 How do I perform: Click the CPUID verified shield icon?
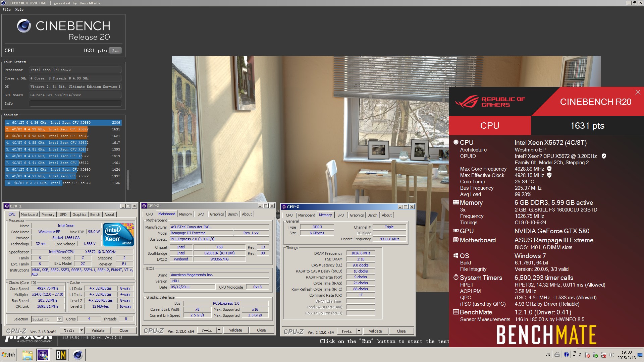(x=604, y=156)
